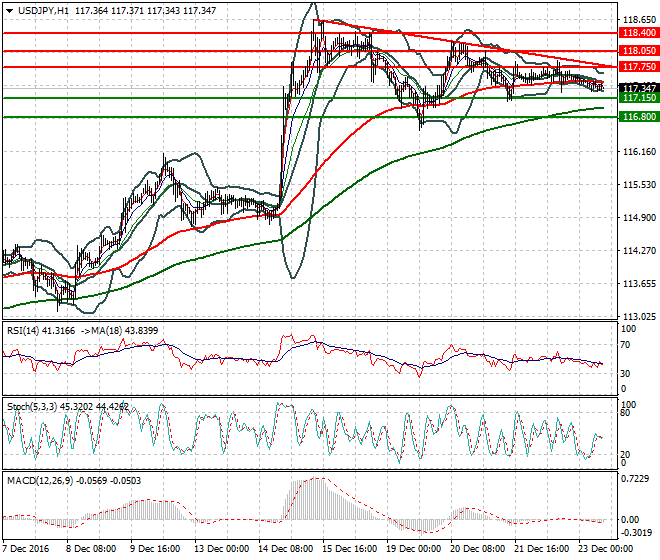Click the 23 Dec 00:00 time label

pyautogui.click(x=606, y=549)
